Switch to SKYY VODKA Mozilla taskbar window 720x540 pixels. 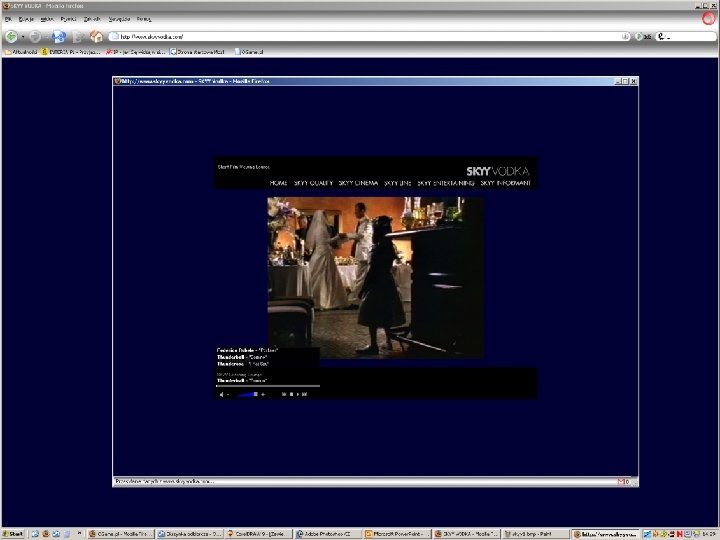pyautogui.click(x=467, y=534)
